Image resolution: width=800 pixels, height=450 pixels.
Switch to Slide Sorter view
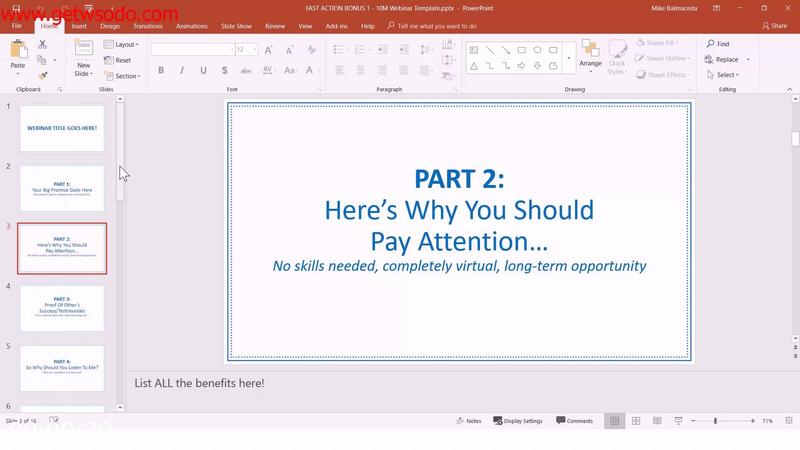click(x=636, y=421)
